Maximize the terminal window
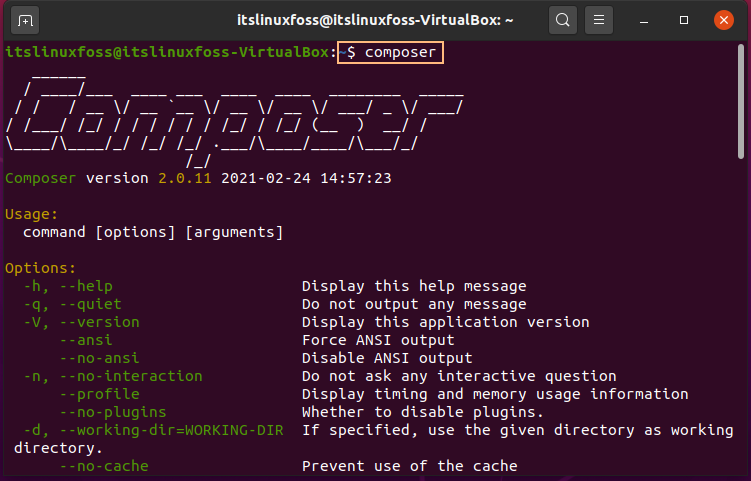 (684, 20)
